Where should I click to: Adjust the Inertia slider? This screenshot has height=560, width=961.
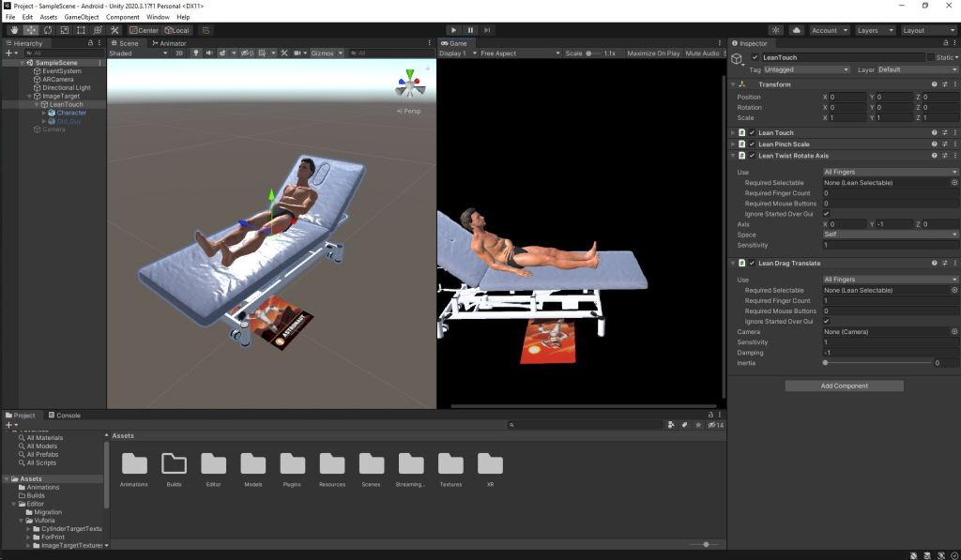[x=826, y=363]
